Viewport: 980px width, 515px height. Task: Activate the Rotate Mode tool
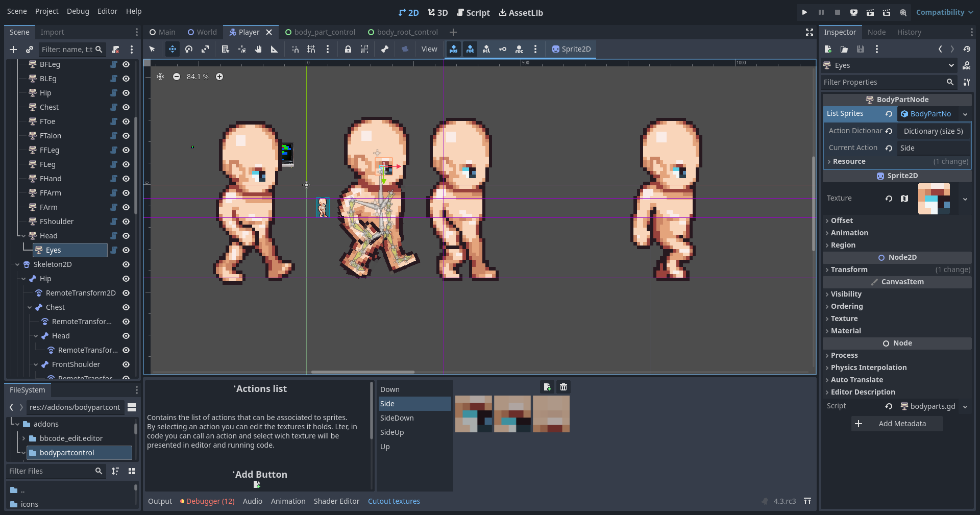click(x=189, y=49)
